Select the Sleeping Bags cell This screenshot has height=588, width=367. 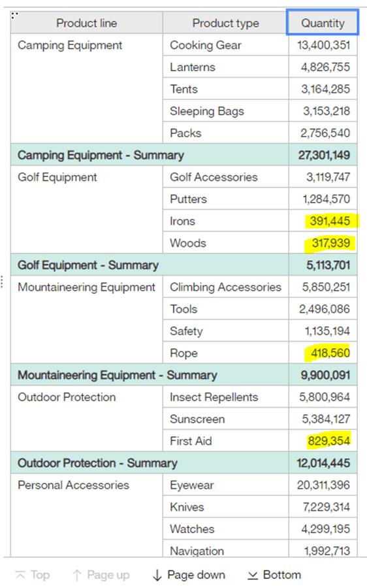[226, 111]
